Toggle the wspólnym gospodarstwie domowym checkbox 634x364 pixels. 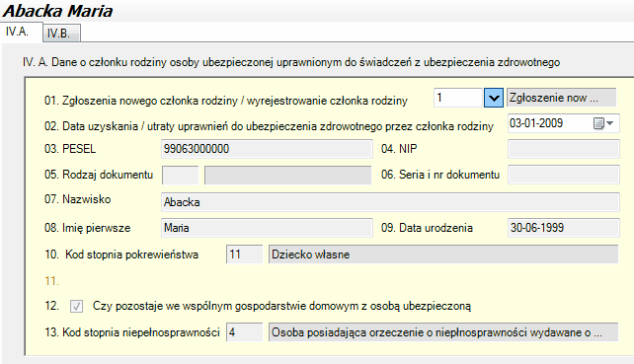tap(76, 306)
